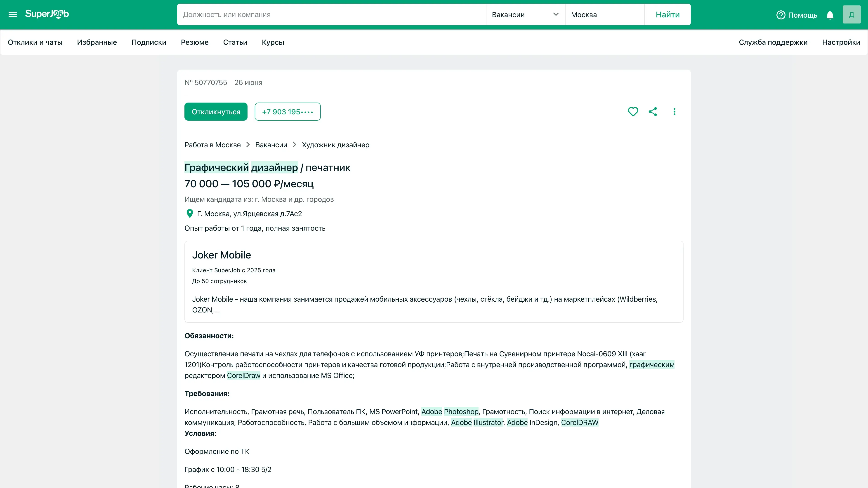The height and width of the screenshot is (488, 868).
Task: Follow the Художник дизайнер breadcrumb link
Action: (x=335, y=145)
